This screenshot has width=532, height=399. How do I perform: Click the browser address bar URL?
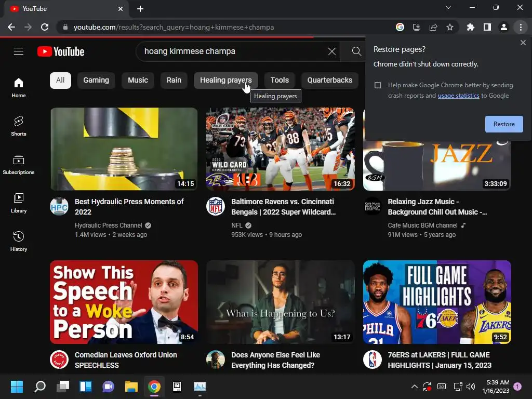click(x=174, y=27)
